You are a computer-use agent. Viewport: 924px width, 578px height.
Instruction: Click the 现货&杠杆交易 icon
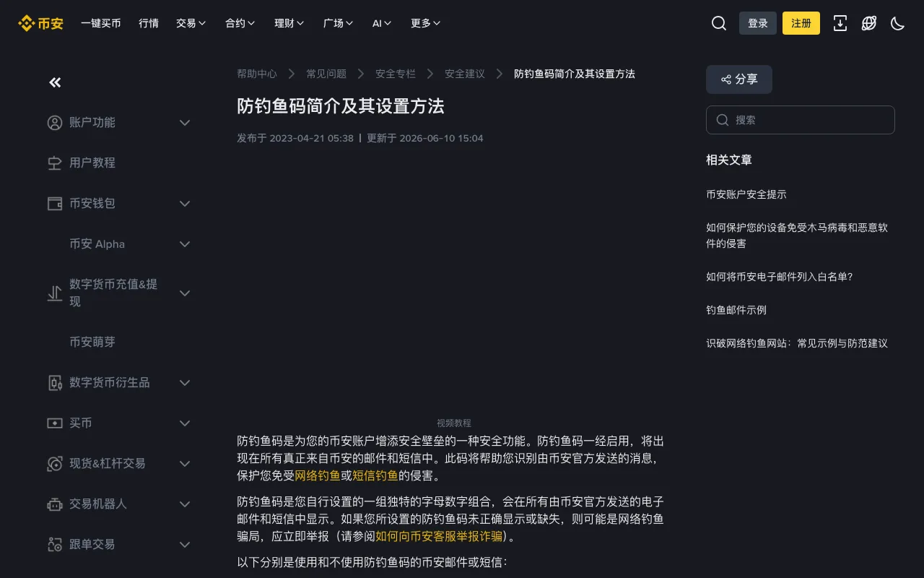click(55, 464)
